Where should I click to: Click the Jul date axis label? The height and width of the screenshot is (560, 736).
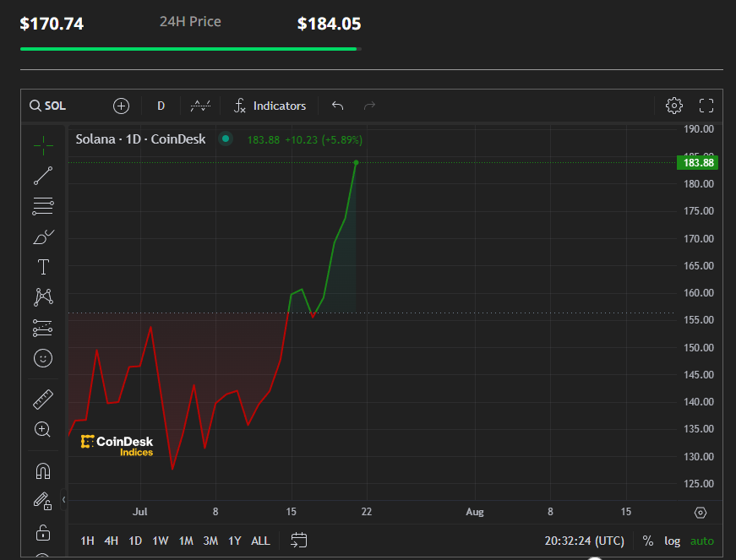click(140, 512)
